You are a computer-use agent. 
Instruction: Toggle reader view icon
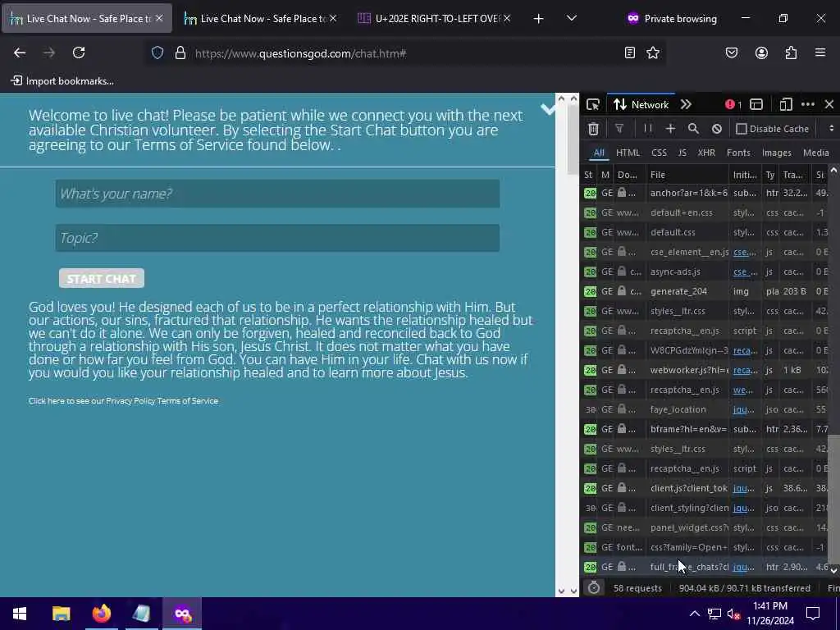[x=630, y=52]
